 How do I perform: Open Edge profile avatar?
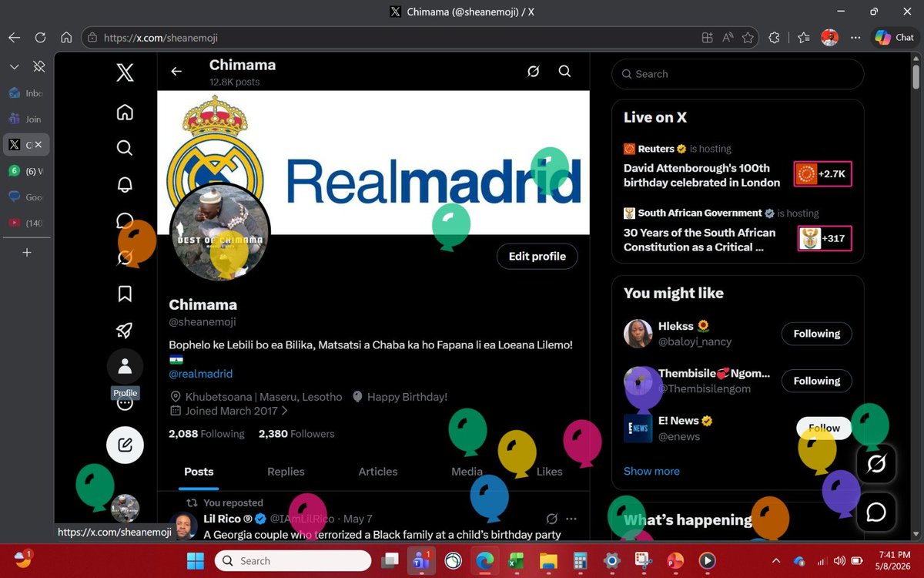[x=829, y=37]
